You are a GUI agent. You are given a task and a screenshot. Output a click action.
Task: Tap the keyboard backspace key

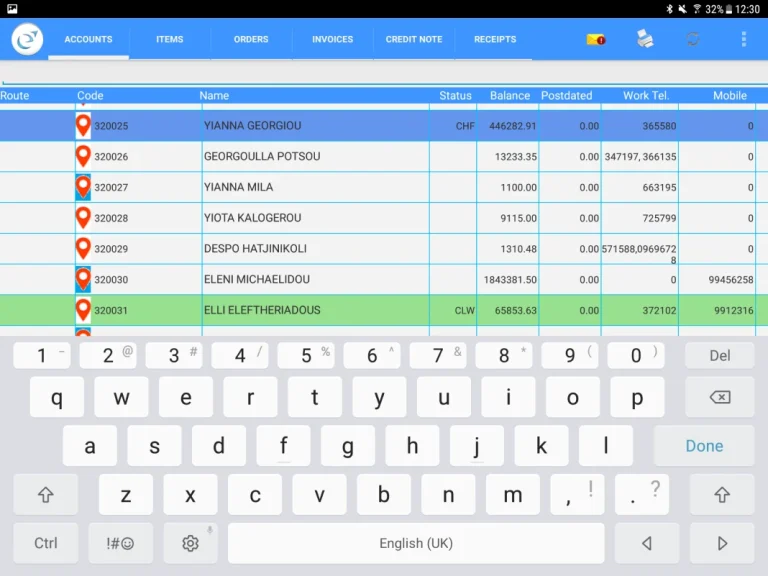click(720, 397)
